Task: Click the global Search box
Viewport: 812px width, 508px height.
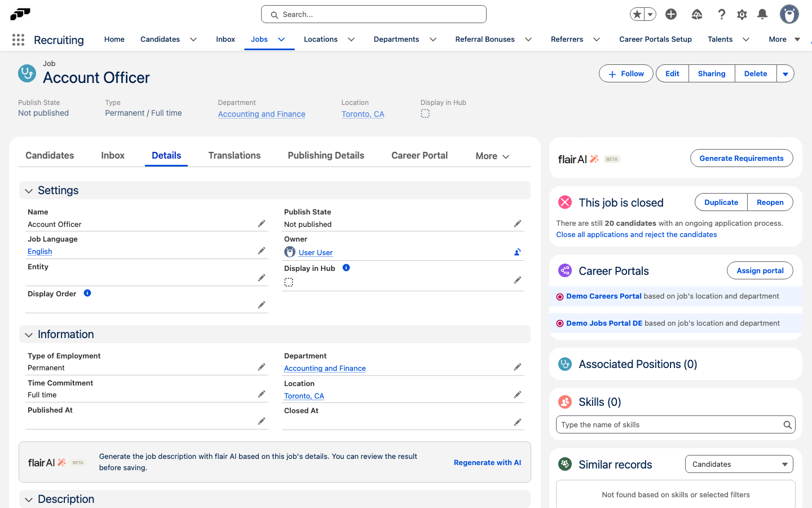Action: point(374,14)
